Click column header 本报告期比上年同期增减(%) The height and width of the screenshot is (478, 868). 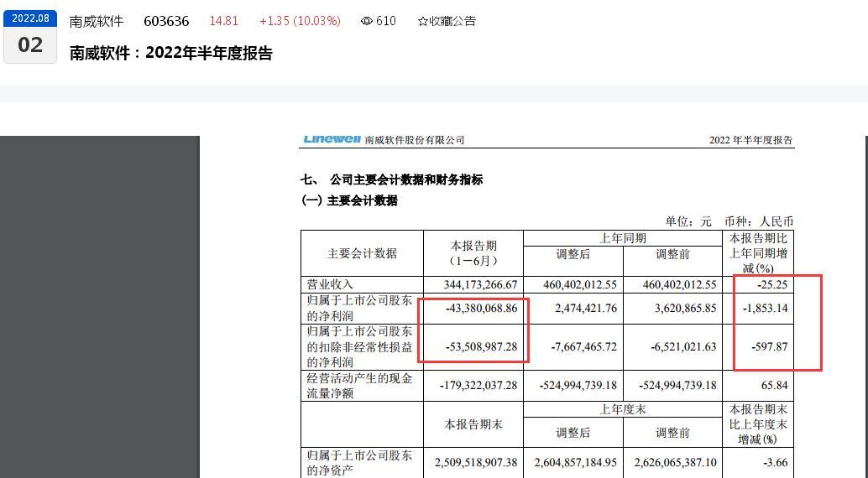pos(758,252)
